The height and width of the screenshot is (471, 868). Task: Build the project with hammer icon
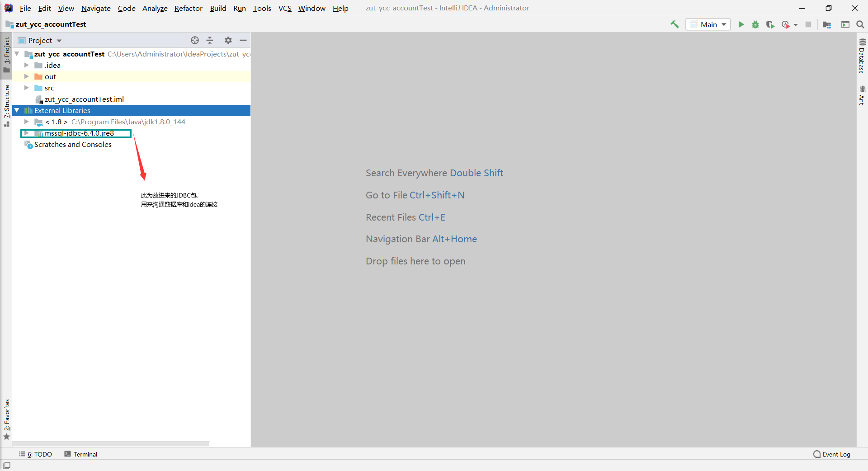pyautogui.click(x=675, y=24)
